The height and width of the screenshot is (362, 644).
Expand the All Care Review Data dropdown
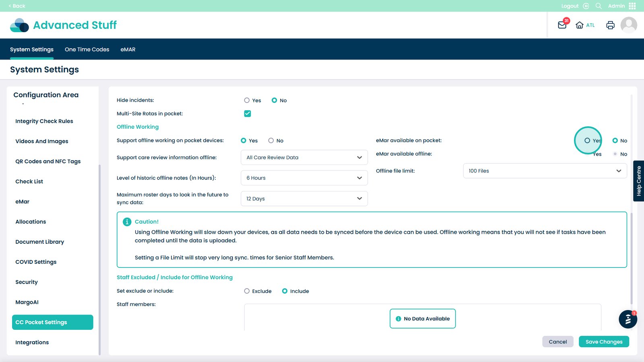coord(304,158)
